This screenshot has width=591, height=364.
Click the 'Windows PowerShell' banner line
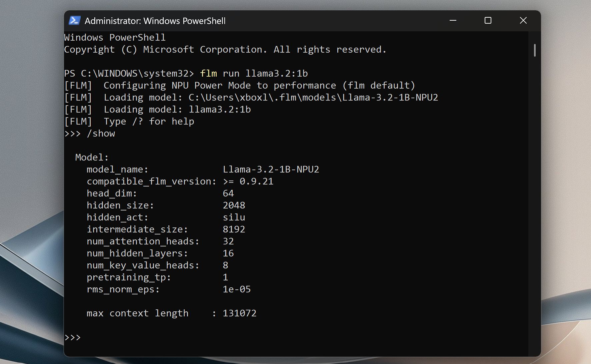(115, 38)
